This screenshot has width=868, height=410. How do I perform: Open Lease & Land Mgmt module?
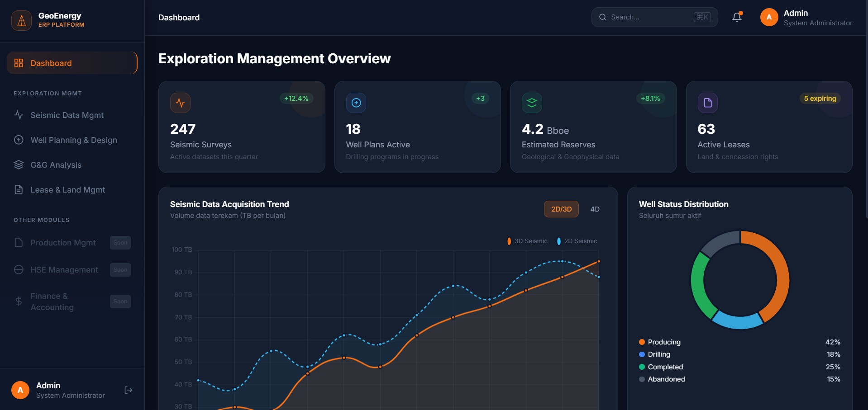pos(72,189)
